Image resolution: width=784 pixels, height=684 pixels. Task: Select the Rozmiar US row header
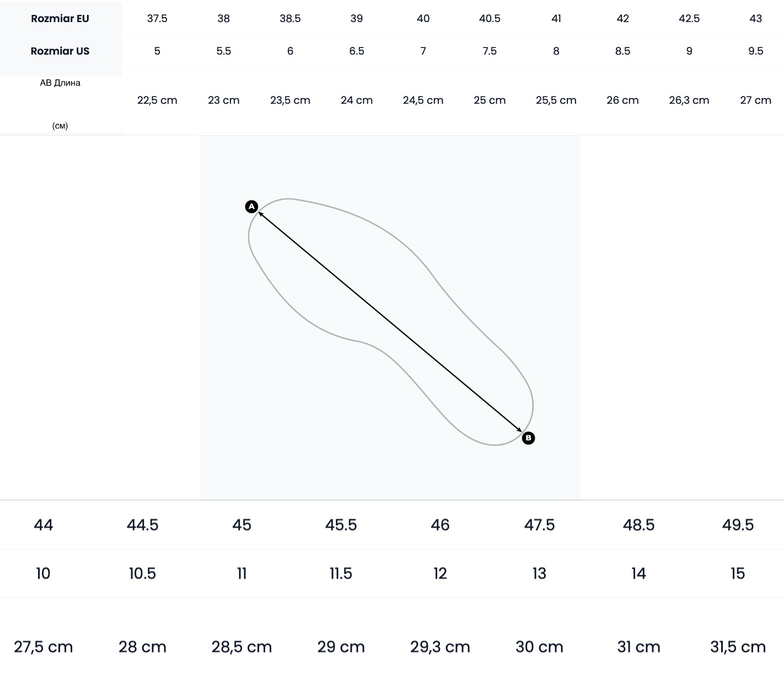click(60, 51)
